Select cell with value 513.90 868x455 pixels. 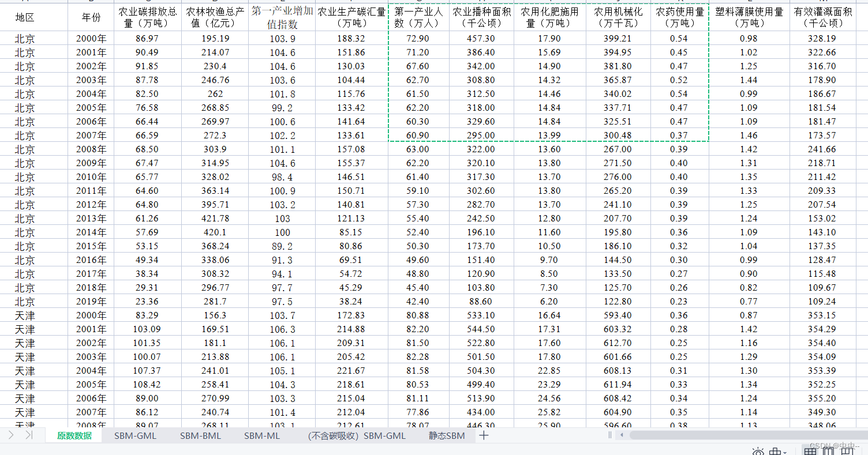(481, 398)
